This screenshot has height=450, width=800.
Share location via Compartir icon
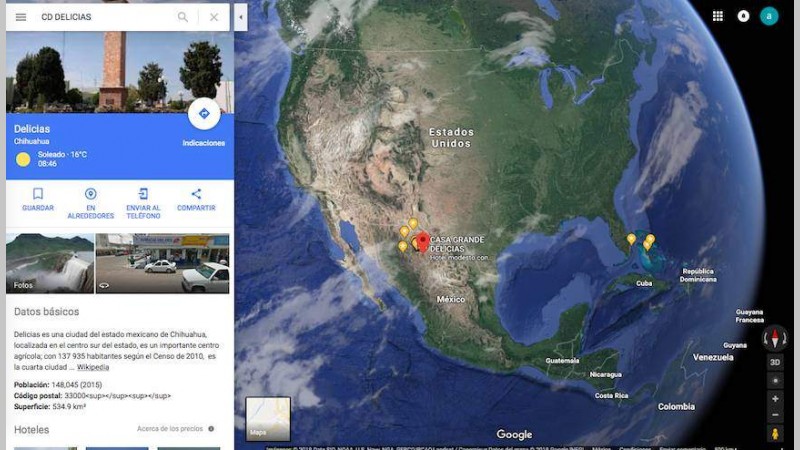196,199
